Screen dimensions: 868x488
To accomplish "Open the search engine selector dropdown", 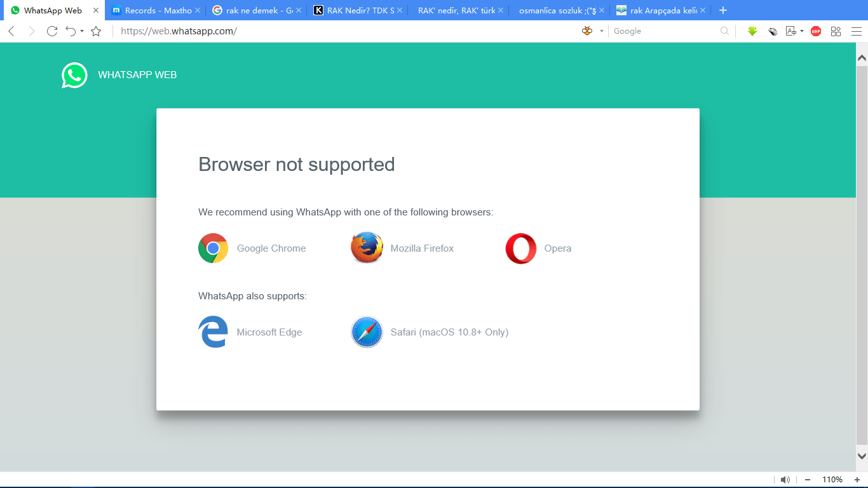I will (601, 31).
